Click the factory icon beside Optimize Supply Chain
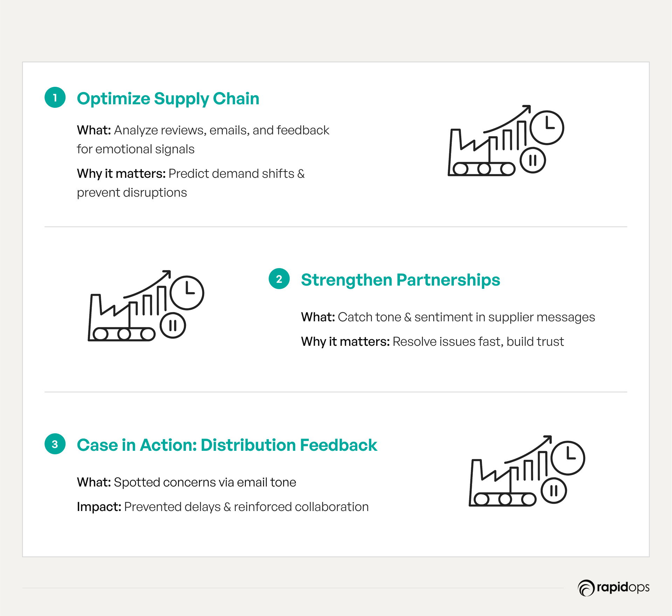Viewport: 672px width, 616px height. 506,140
